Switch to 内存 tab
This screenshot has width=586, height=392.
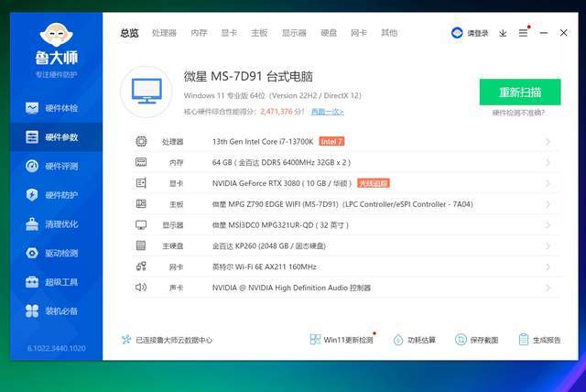199,33
